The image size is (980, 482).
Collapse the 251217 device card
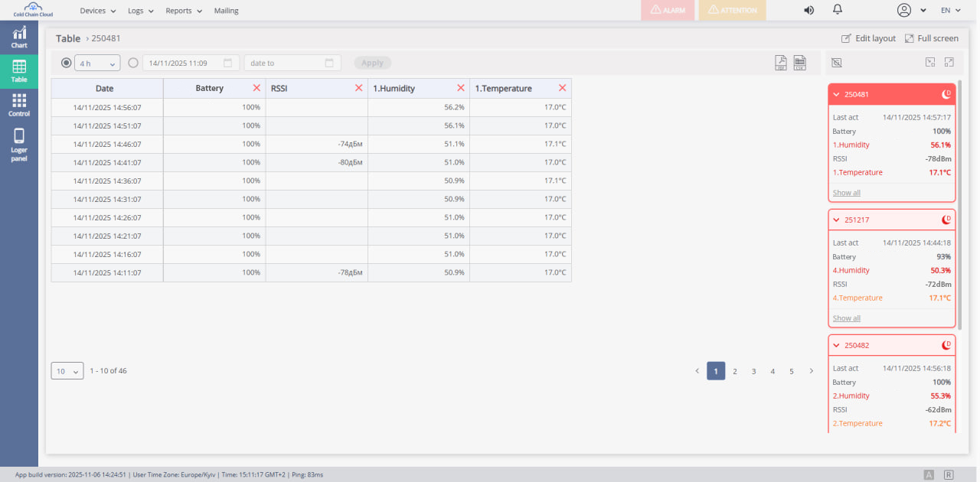coord(837,220)
